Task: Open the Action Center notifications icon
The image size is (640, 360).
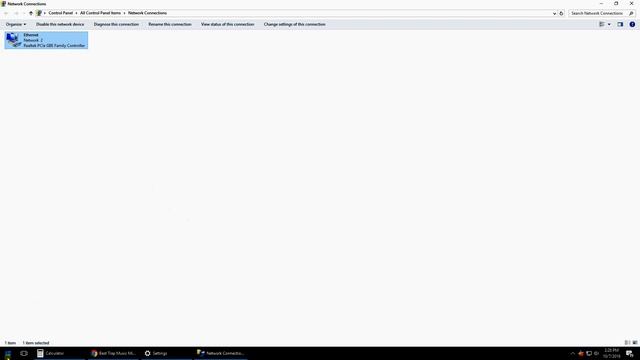Action: [630, 353]
